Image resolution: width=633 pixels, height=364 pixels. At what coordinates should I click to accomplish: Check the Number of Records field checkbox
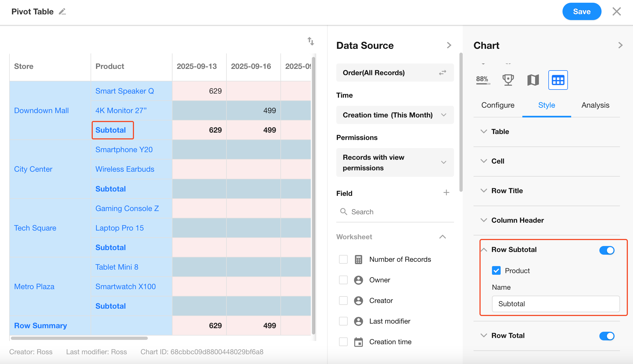[x=343, y=259]
